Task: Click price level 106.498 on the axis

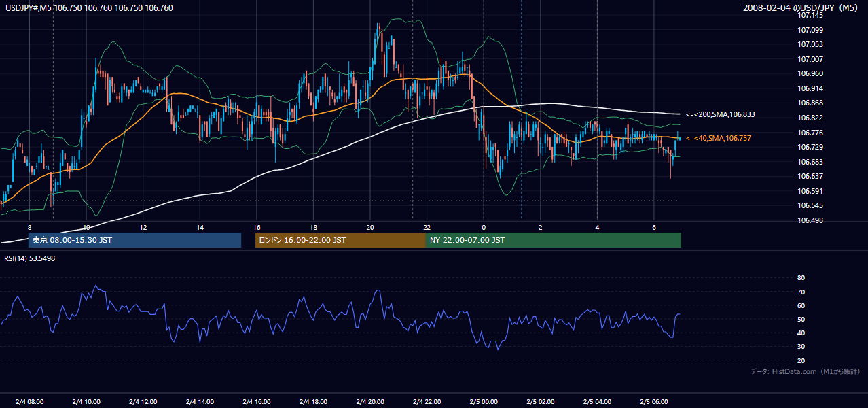Action: point(810,220)
